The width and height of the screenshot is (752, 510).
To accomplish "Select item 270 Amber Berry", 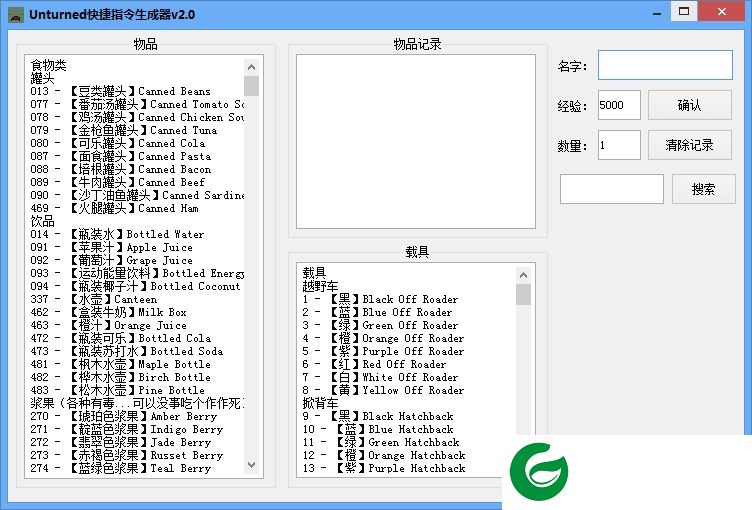I will 123,416.
